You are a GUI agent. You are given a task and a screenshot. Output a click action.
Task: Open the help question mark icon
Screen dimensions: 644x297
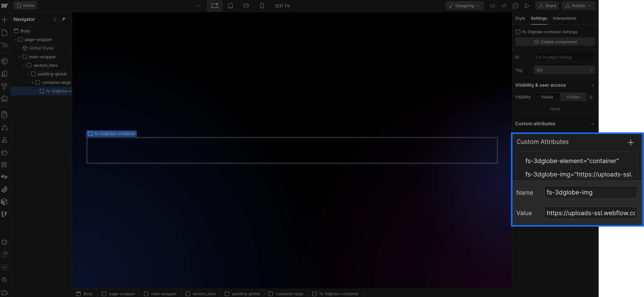5,254
